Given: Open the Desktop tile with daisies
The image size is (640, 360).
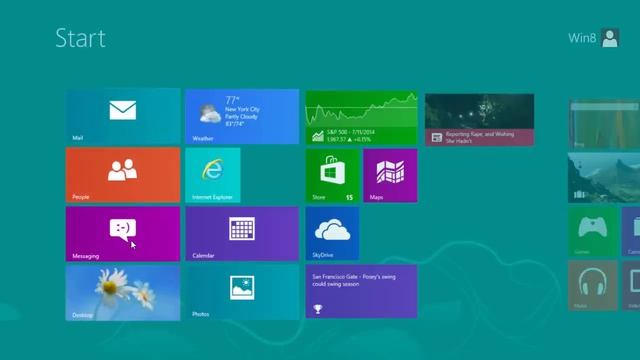Looking at the screenshot, I should click(123, 293).
